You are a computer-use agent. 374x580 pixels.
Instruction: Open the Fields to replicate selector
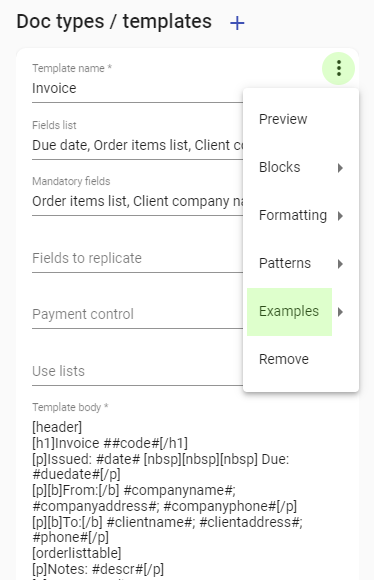pyautogui.click(x=137, y=258)
